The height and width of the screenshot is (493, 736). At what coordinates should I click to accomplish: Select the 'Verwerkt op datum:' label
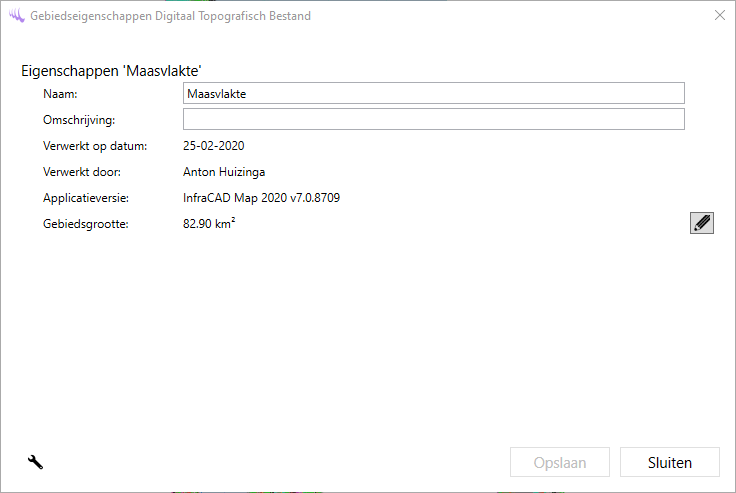(95, 146)
